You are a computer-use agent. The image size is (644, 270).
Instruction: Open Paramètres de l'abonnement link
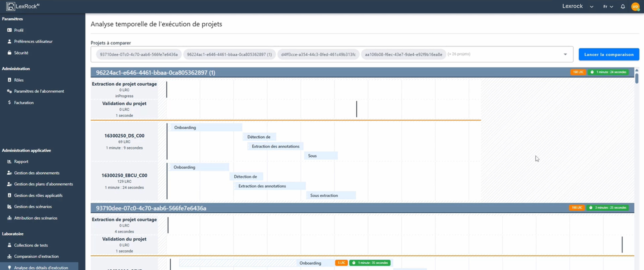pyautogui.click(x=39, y=91)
